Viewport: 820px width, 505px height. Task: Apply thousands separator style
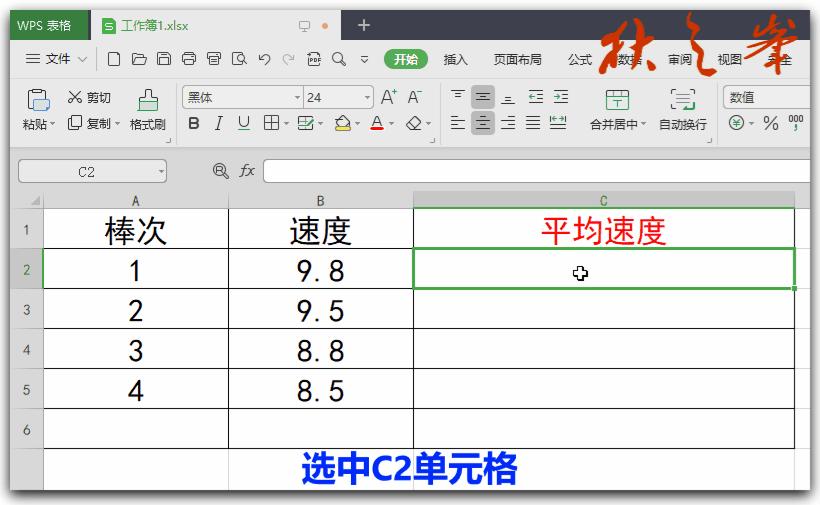click(x=795, y=123)
